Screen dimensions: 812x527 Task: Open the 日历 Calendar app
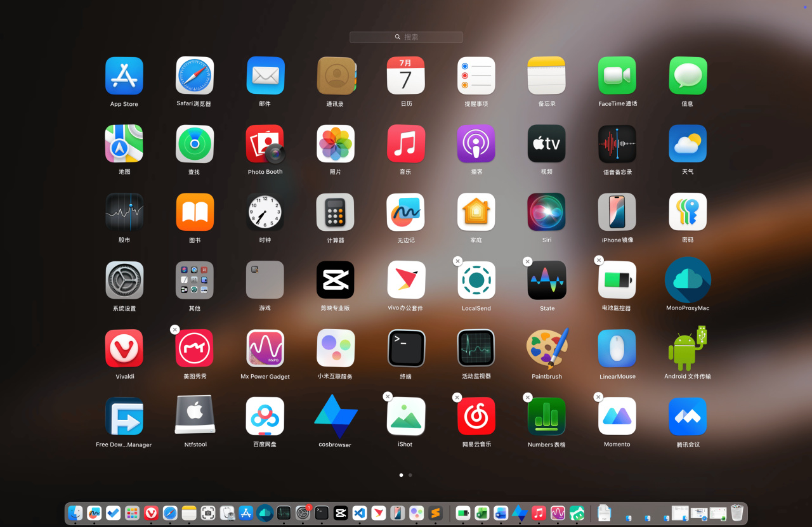tap(406, 76)
